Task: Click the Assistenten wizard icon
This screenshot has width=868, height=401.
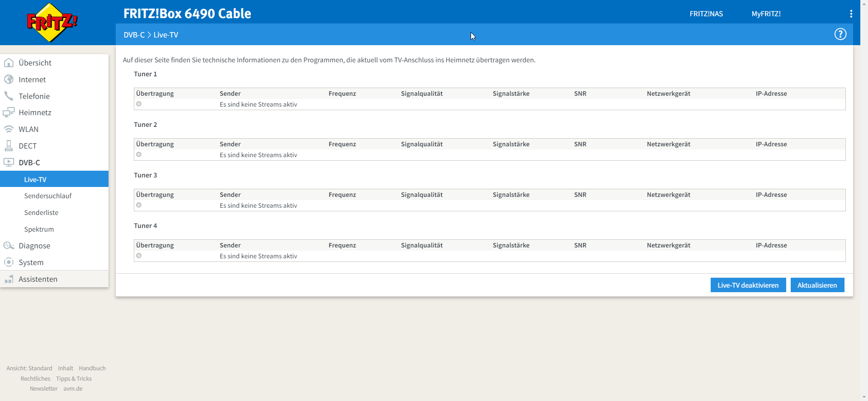Action: pos(9,279)
